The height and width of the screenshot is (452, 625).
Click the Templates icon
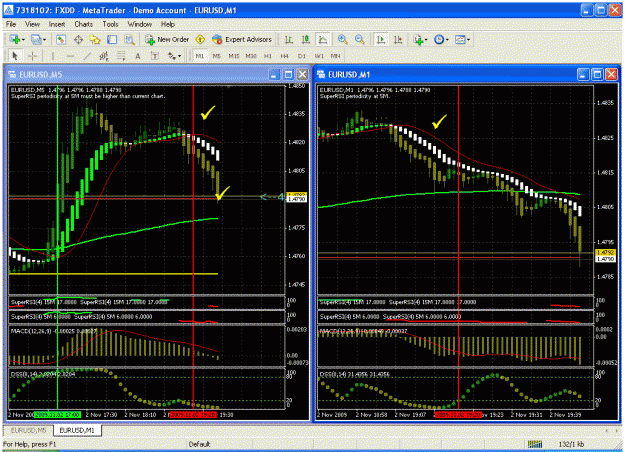(460, 39)
